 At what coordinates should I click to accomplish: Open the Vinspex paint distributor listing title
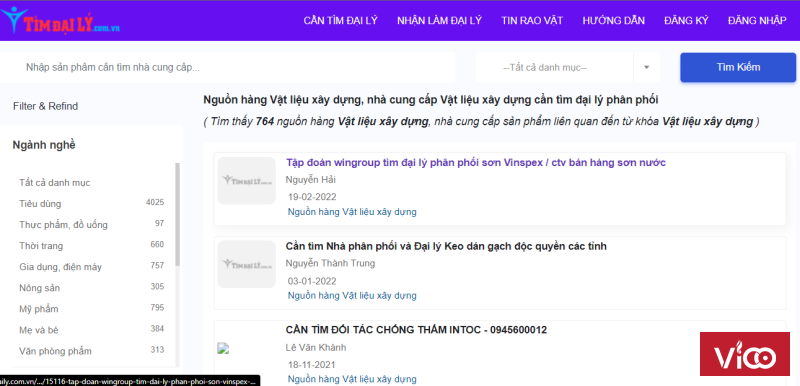click(x=476, y=163)
